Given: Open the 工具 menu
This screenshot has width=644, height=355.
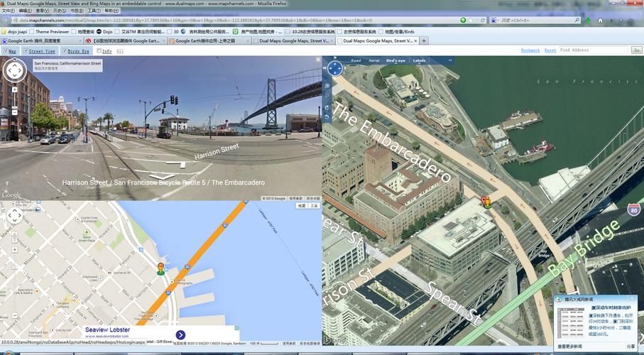Looking at the screenshot, I should pos(94,11).
